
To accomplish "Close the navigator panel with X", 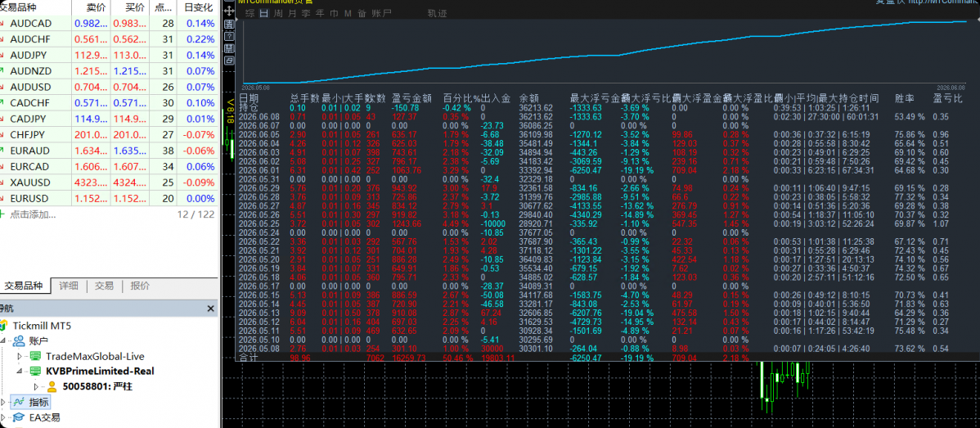I will 211,309.
